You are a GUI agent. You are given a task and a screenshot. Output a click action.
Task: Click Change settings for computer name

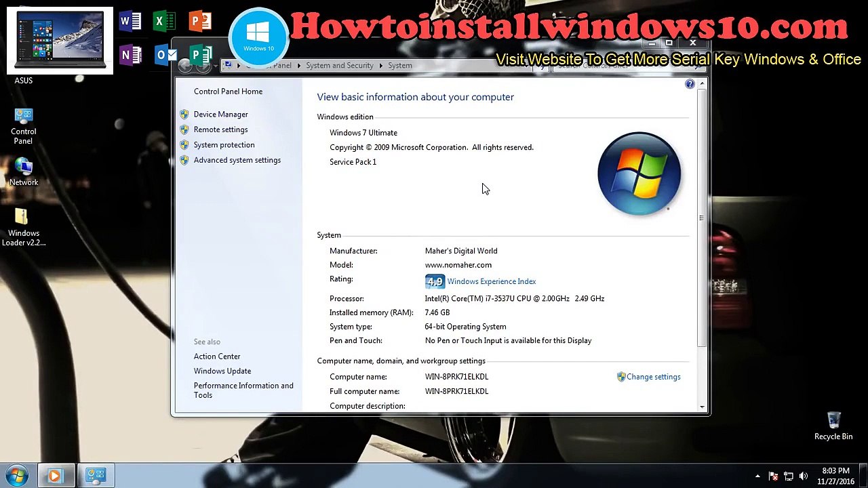653,377
